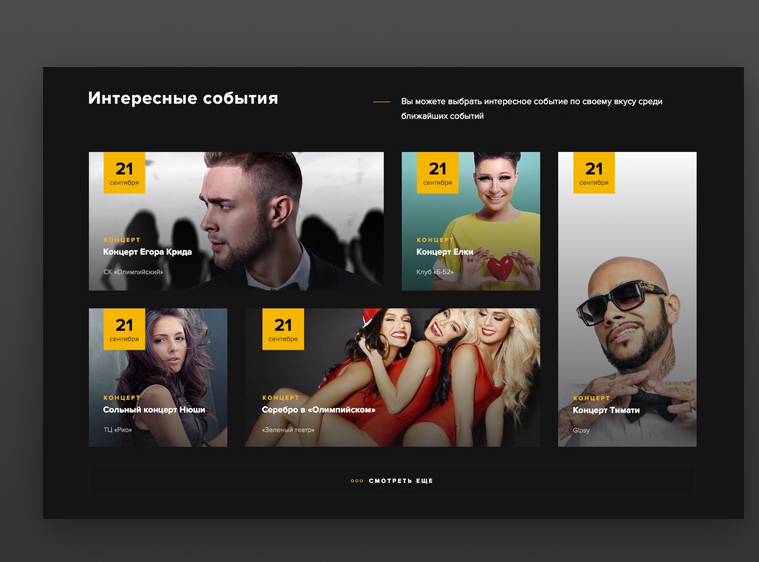Click the Смотреть еще button
This screenshot has width=759, height=562.
tap(392, 481)
